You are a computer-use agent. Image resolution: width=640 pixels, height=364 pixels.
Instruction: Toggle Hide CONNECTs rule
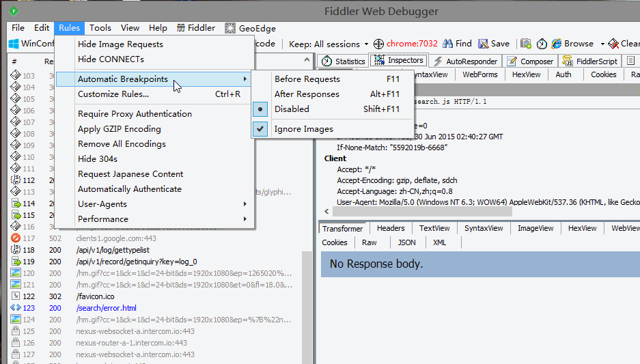click(x=154, y=59)
